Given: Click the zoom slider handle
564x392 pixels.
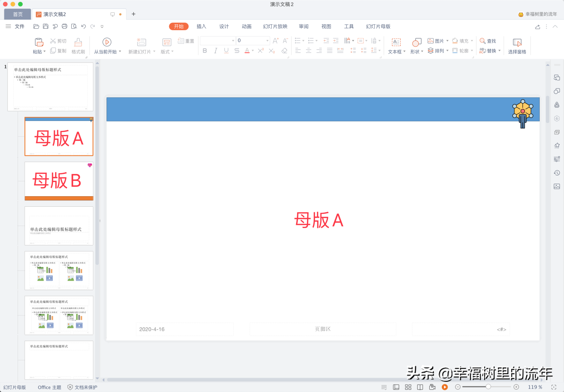Looking at the screenshot, I should click(x=488, y=387).
